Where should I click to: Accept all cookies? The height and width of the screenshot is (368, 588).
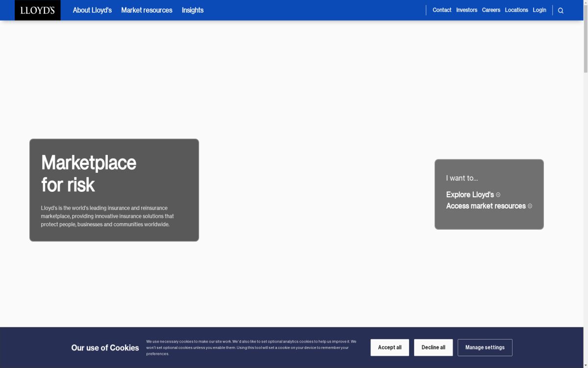click(390, 347)
